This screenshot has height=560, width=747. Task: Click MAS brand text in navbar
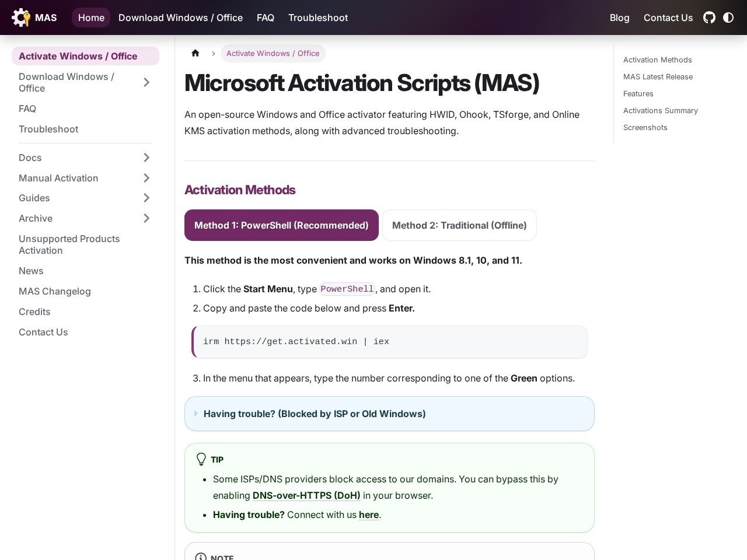pyautogui.click(x=46, y=17)
